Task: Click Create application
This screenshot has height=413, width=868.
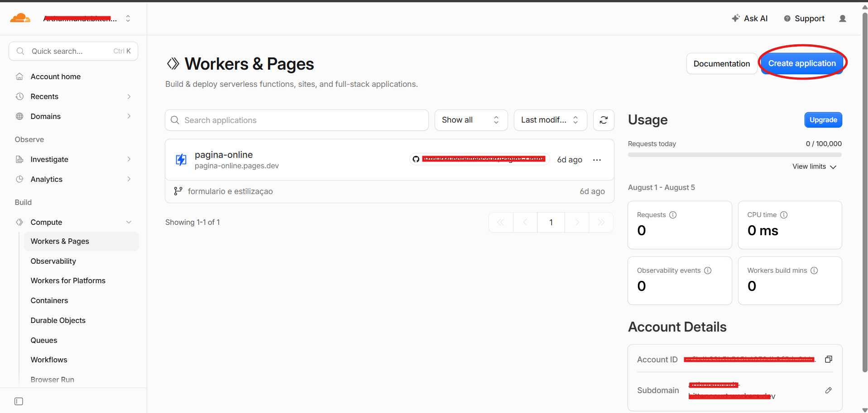Action: click(802, 63)
